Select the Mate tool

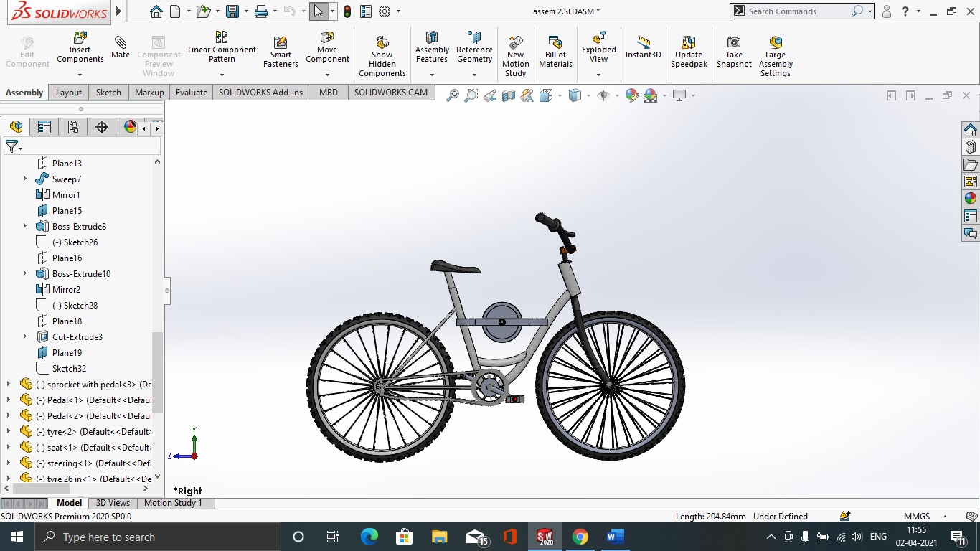(121, 47)
